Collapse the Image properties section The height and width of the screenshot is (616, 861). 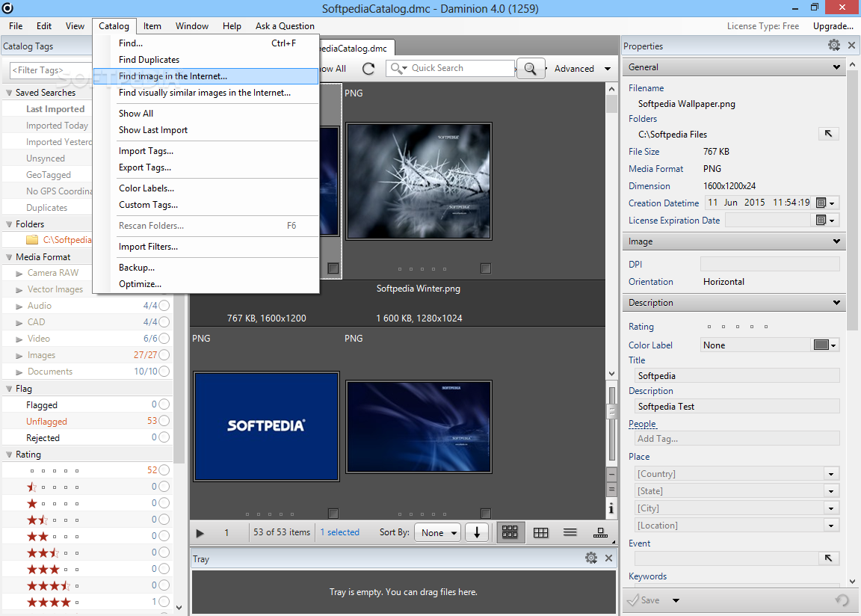[836, 241]
